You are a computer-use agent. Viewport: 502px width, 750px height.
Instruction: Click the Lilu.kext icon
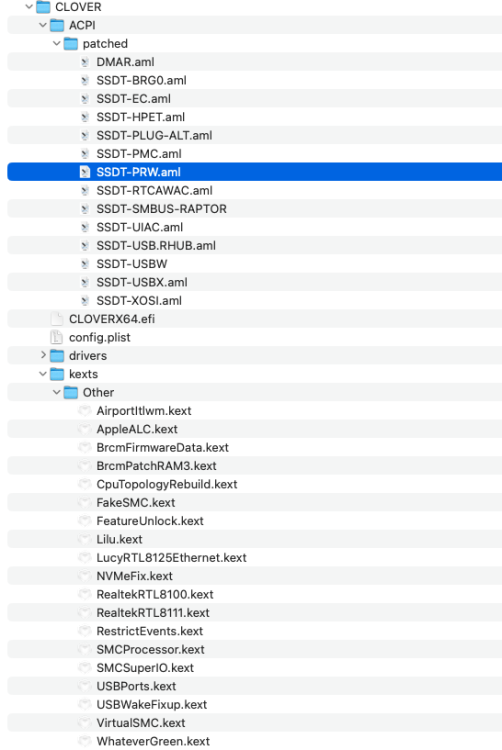(85, 539)
